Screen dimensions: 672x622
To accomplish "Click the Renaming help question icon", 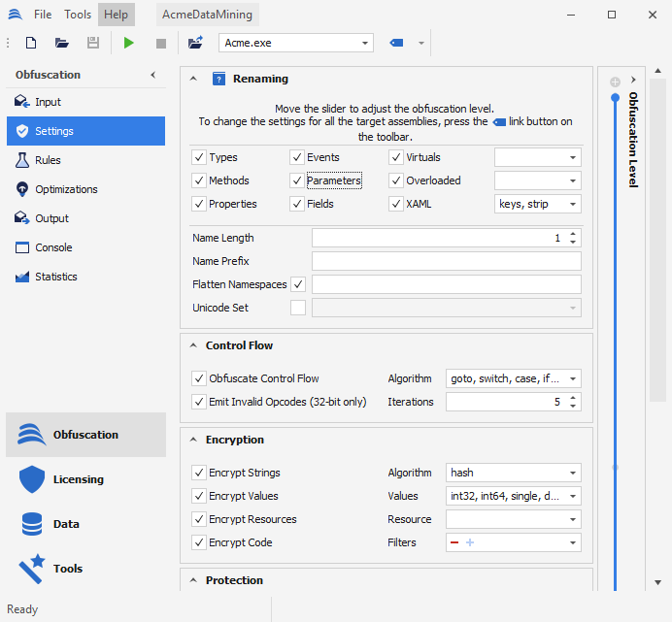I will 219,80.
